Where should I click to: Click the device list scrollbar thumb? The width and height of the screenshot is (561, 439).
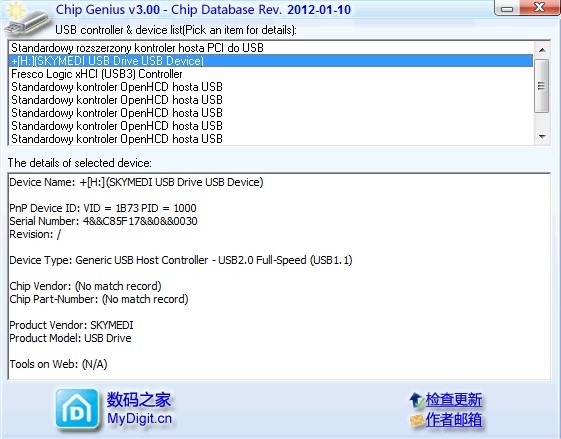click(x=542, y=86)
